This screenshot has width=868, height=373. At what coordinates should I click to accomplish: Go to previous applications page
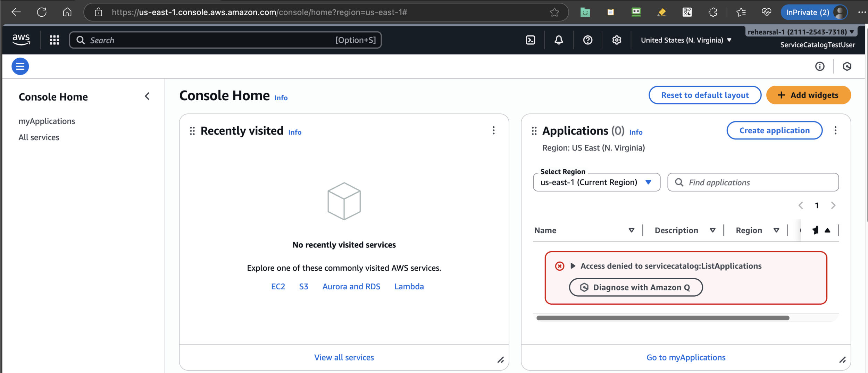[801, 205]
